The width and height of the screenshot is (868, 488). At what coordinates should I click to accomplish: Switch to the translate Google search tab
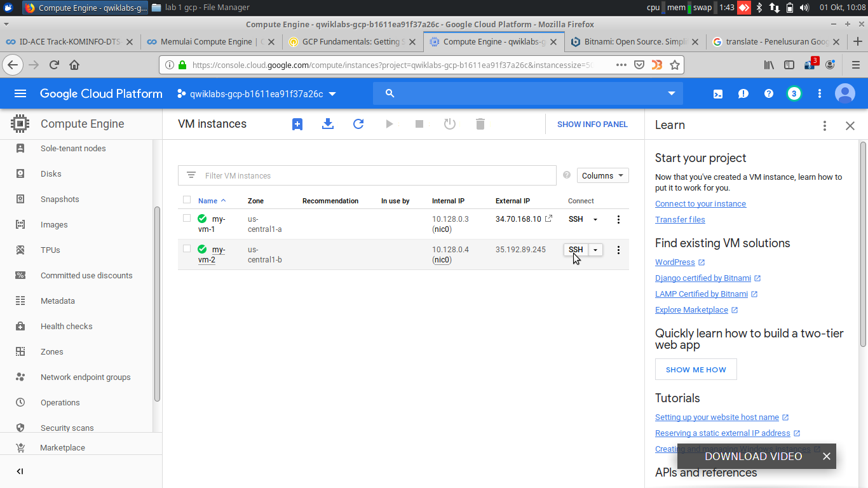click(x=776, y=42)
